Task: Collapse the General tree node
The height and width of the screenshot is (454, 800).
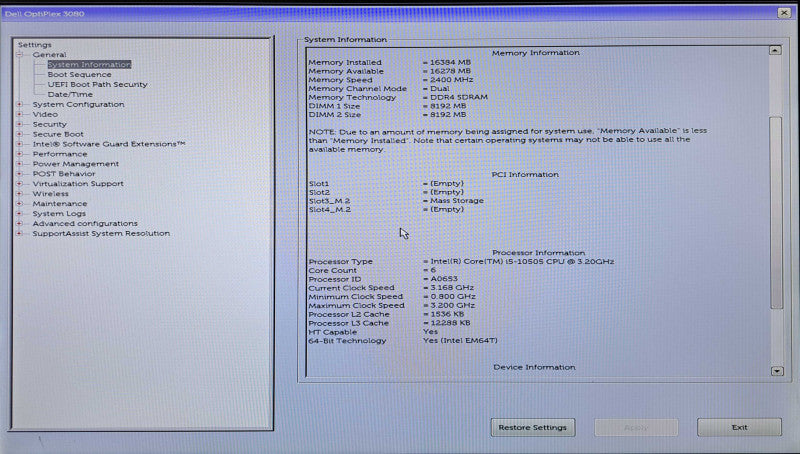Action: 19,55
